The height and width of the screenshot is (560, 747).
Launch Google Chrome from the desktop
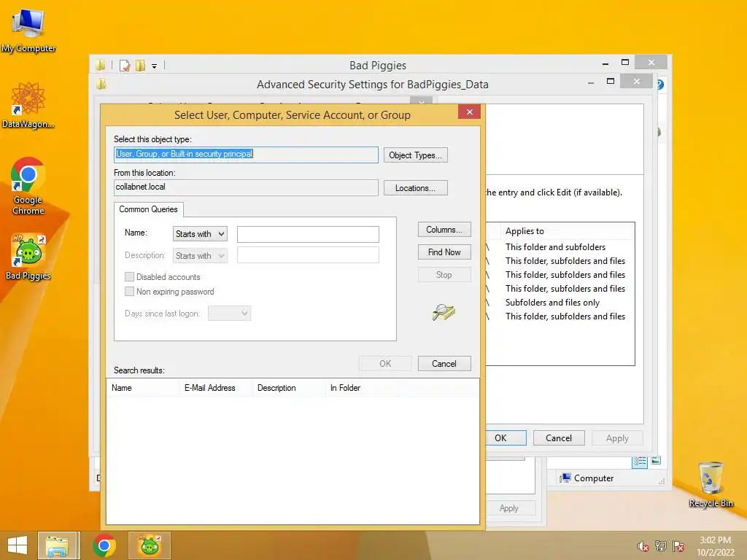28,186
